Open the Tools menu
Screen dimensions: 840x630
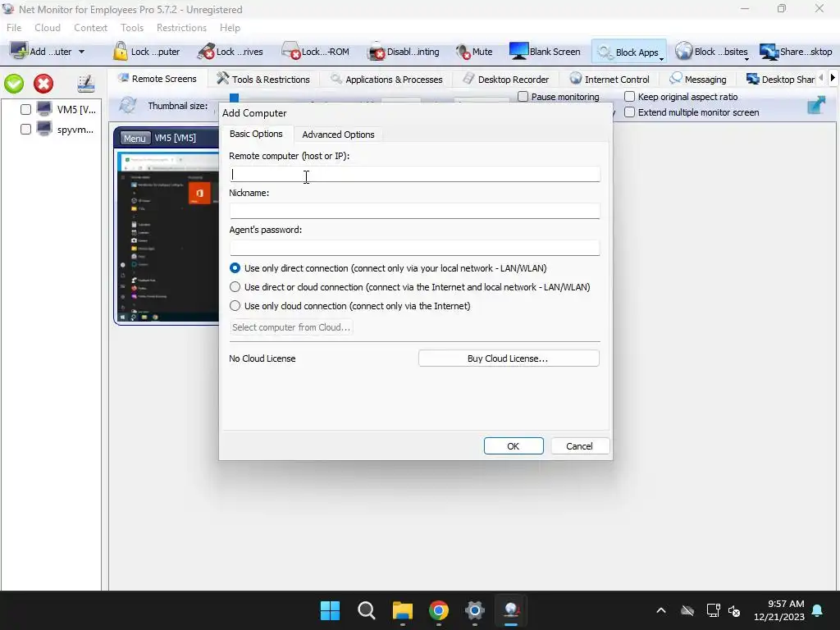132,28
